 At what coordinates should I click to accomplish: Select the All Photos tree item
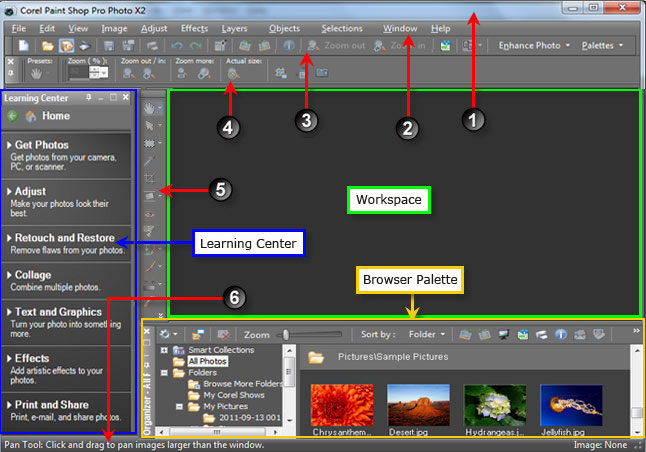click(x=208, y=361)
